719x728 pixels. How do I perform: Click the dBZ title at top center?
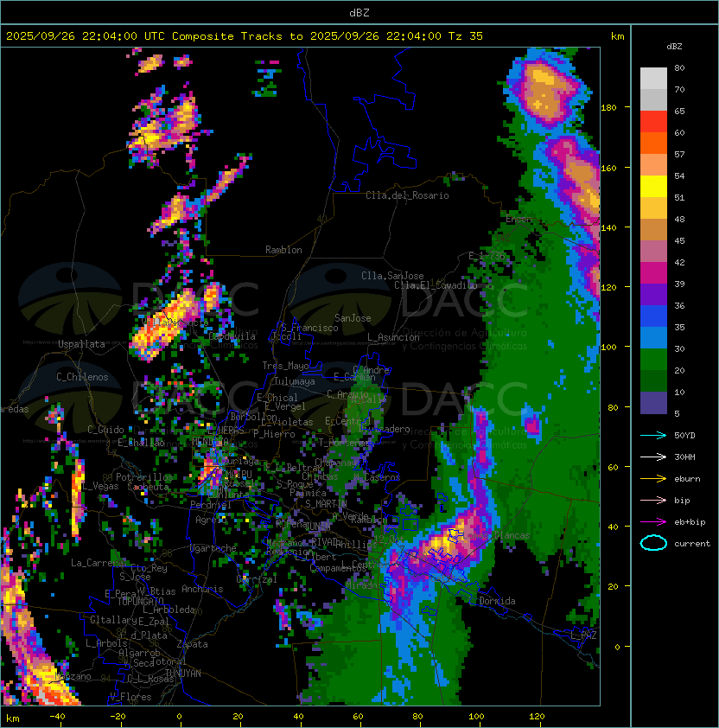pyautogui.click(x=359, y=12)
